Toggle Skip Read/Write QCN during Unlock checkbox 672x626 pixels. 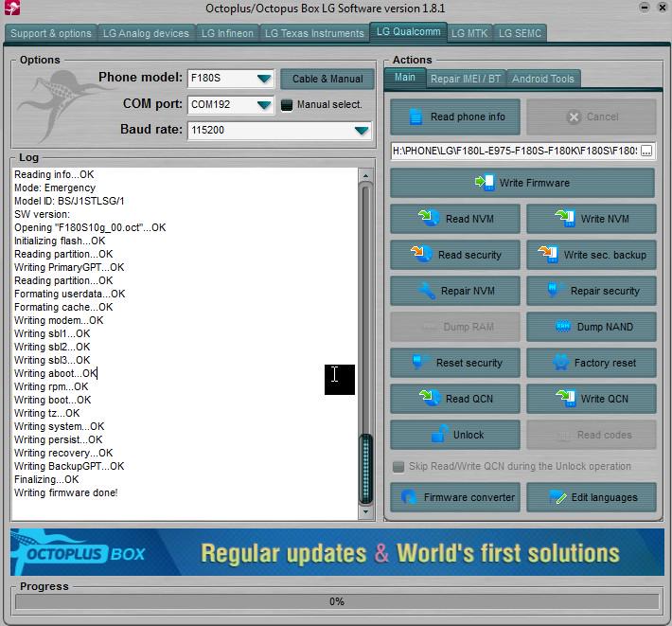click(x=398, y=467)
